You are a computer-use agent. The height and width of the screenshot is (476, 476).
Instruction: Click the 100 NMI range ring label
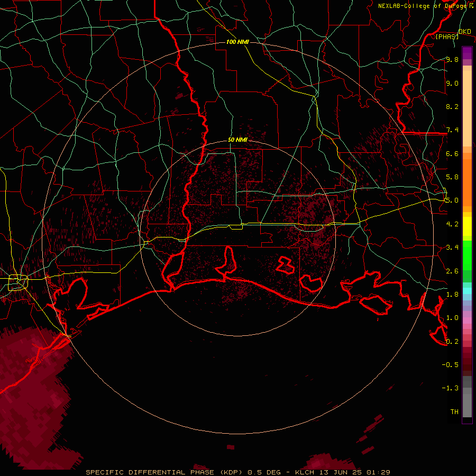click(x=237, y=42)
